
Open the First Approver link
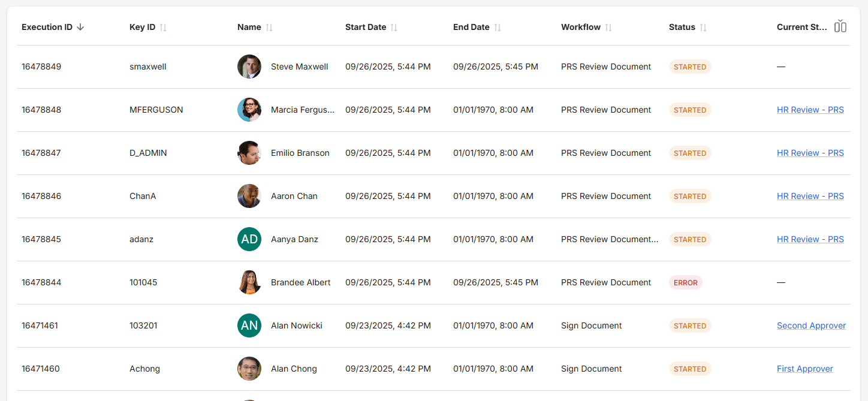click(x=804, y=369)
